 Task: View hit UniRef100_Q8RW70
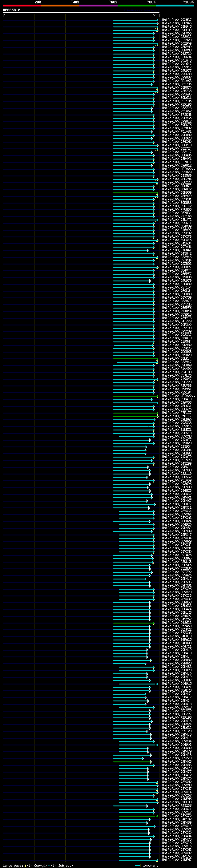pos(177,88)
